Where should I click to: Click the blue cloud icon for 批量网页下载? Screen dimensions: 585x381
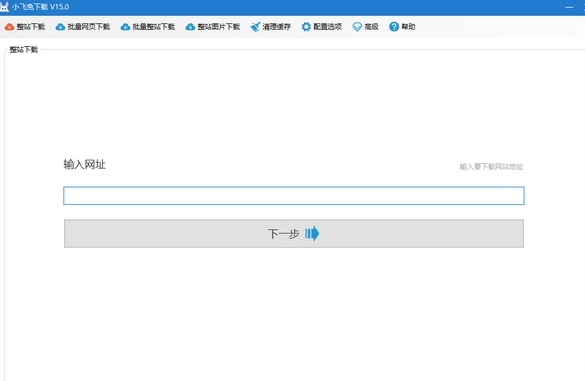(60, 27)
